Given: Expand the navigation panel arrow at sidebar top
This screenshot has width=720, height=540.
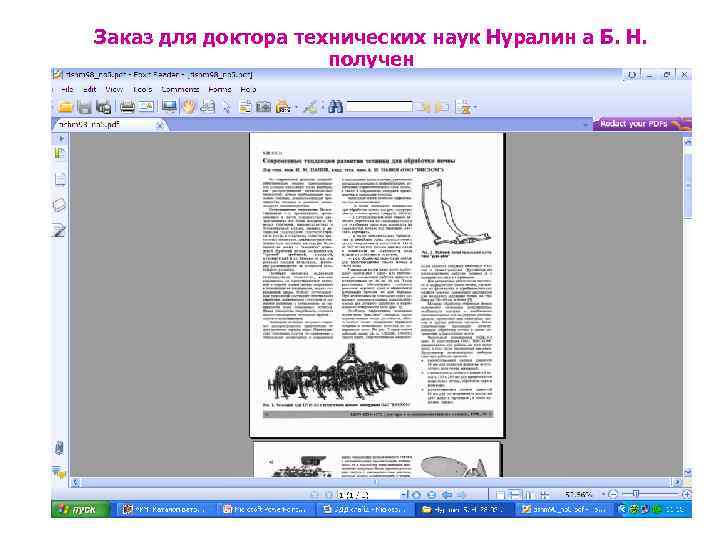Looking at the screenshot, I should pos(60,138).
